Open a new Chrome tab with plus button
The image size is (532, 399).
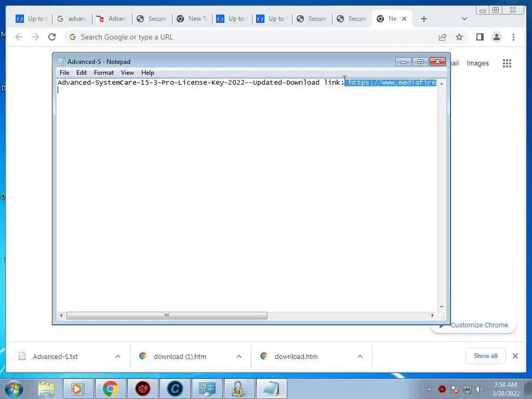[424, 19]
